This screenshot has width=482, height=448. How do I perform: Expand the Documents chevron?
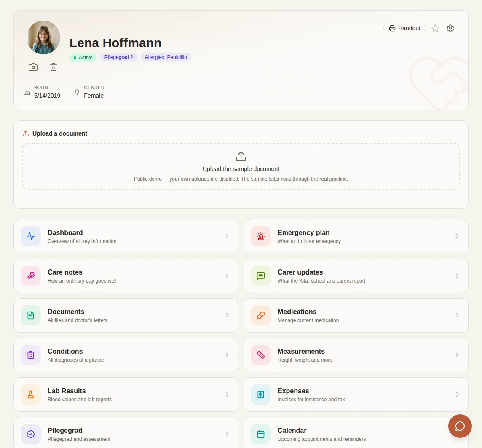coord(227,315)
